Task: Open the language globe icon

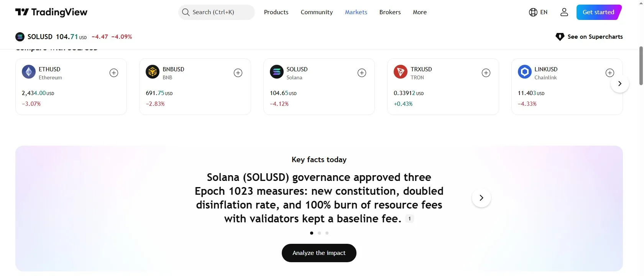Action: point(533,12)
